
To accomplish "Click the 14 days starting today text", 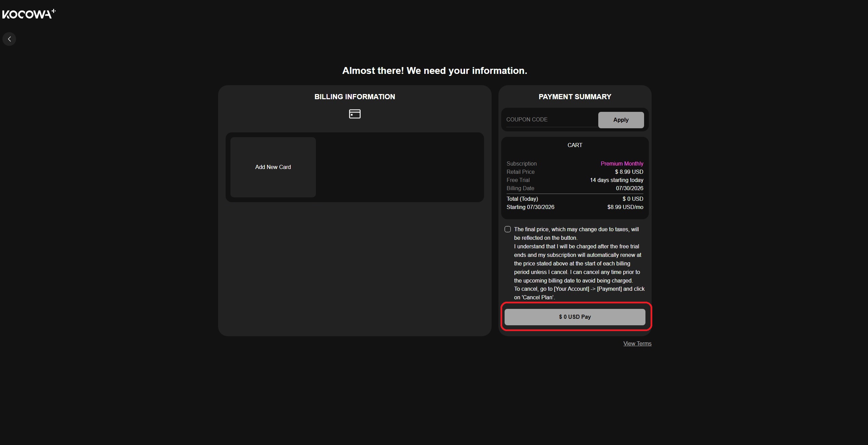I will [616, 180].
